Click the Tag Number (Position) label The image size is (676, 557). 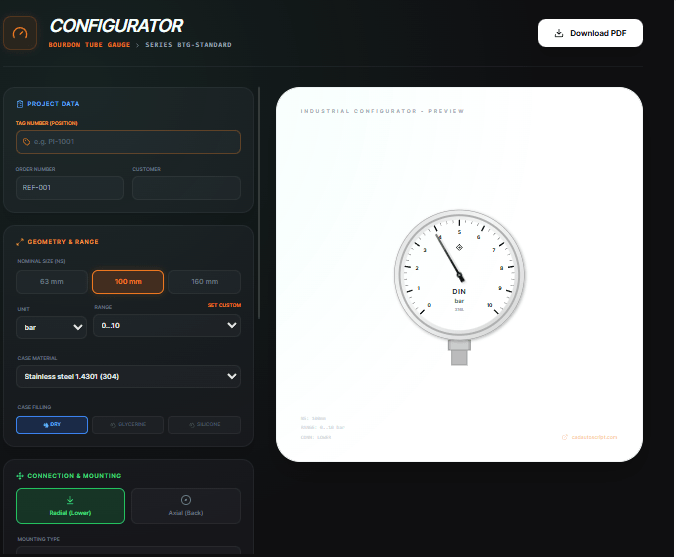point(47,123)
